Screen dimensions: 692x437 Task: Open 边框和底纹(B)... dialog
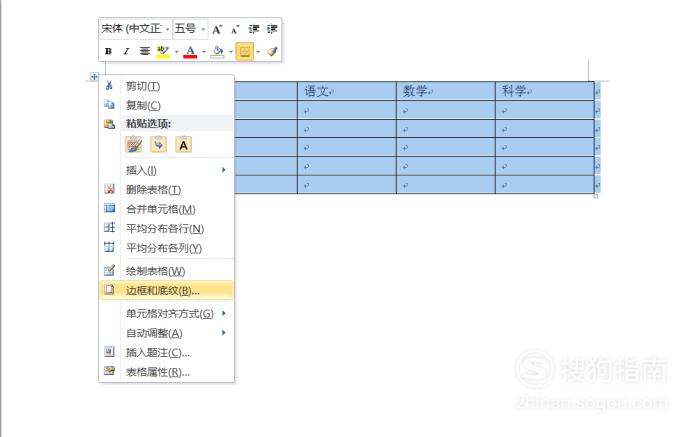(166, 290)
